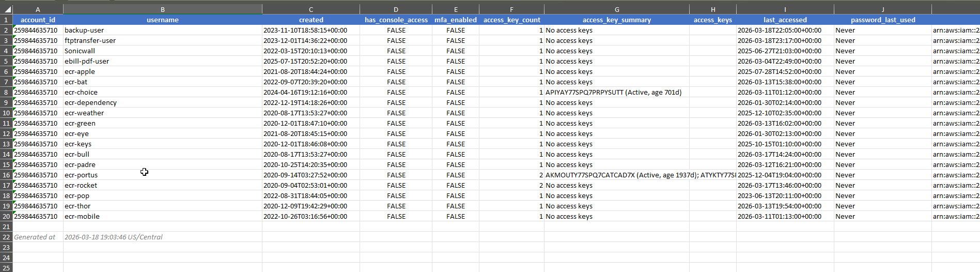This screenshot has height=272, width=980.
Task: Select column A header
Action: pyautogui.click(x=38, y=10)
